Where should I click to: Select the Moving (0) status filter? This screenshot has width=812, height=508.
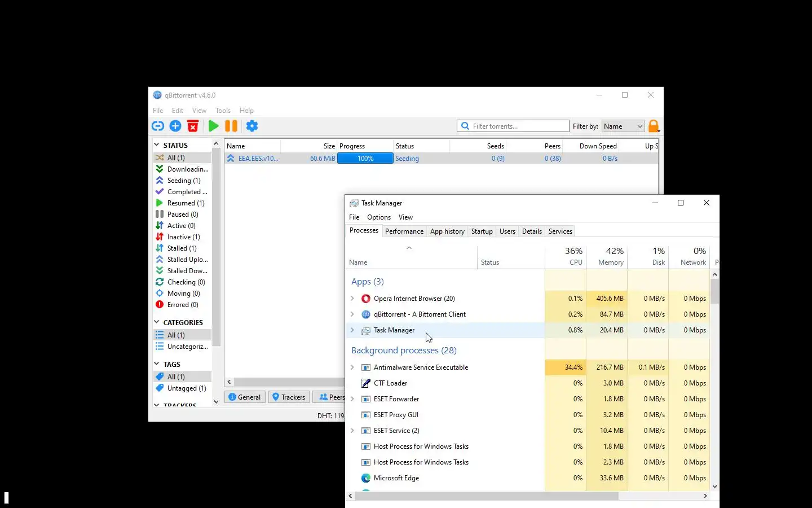click(183, 294)
